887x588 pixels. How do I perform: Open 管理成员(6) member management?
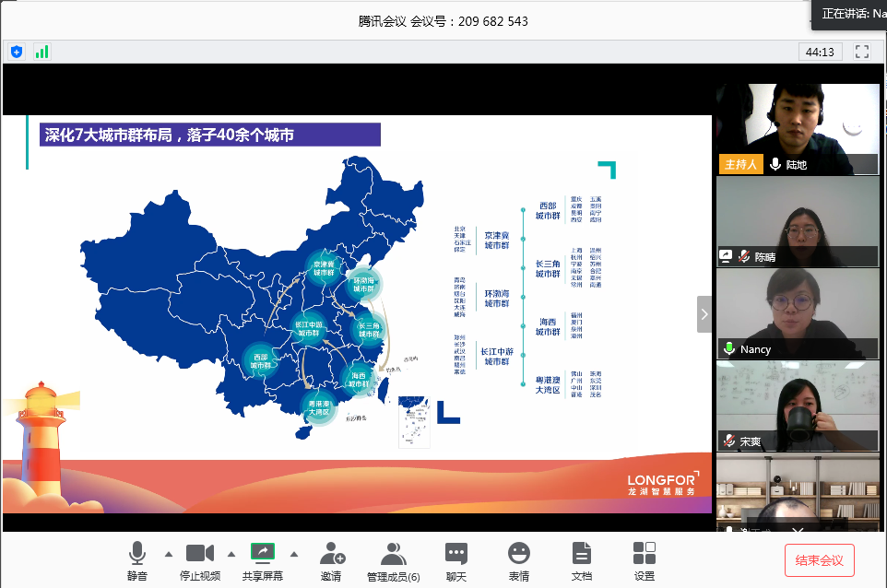[394, 560]
